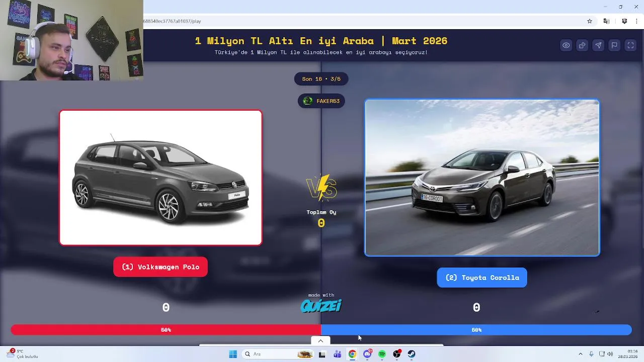Show hidden system tray icons chevron
644x362 pixels.
580,354
